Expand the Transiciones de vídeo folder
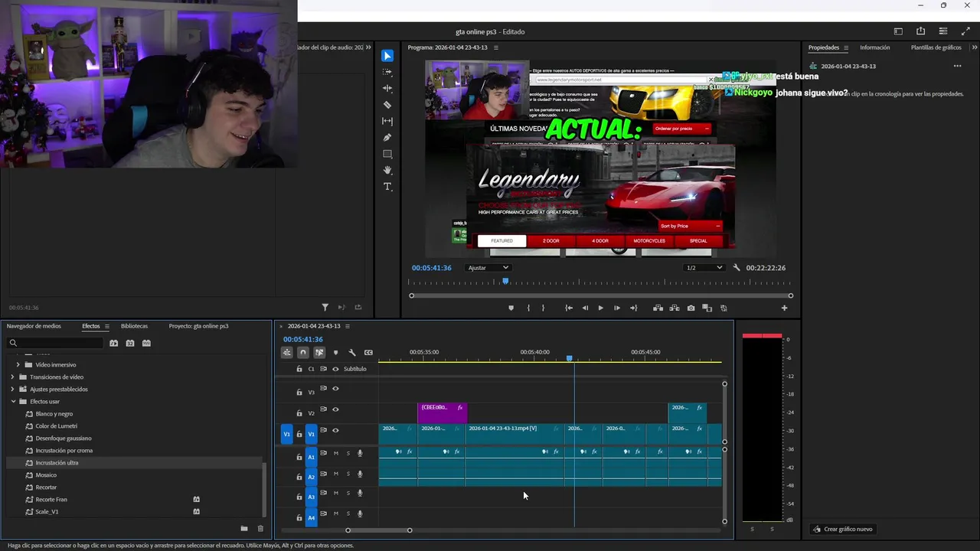The image size is (980, 551). coord(12,377)
